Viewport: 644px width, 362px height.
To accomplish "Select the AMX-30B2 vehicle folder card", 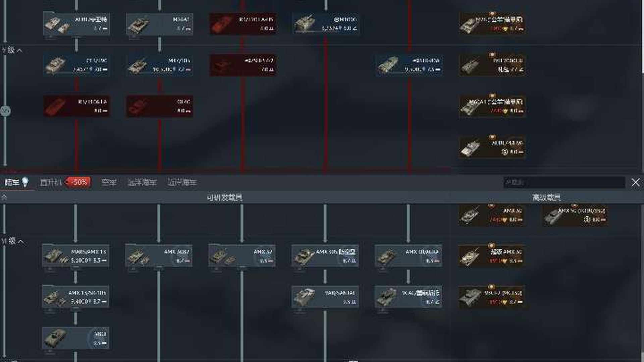I will pyautogui.click(x=159, y=256).
